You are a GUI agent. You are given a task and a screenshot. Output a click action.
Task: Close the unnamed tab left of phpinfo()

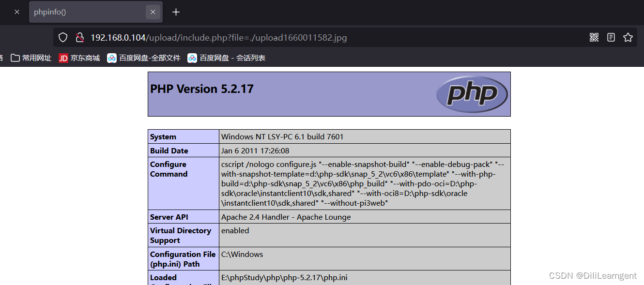(x=17, y=12)
